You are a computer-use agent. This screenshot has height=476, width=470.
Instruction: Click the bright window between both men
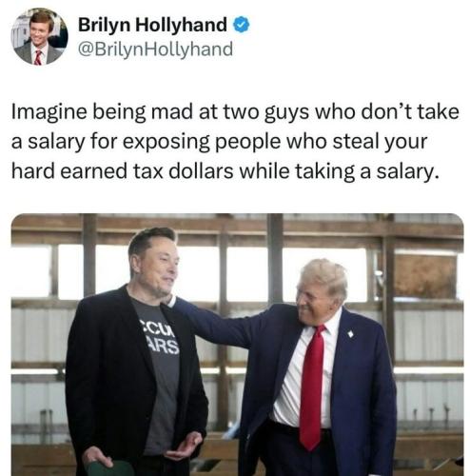point(247,274)
